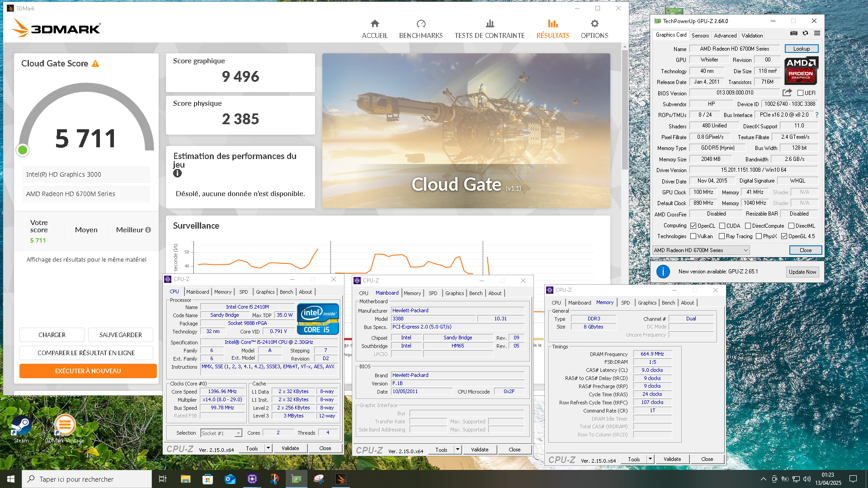
Task: Toggle the OpenGL 4.5 checkbox
Action: [x=784, y=236]
